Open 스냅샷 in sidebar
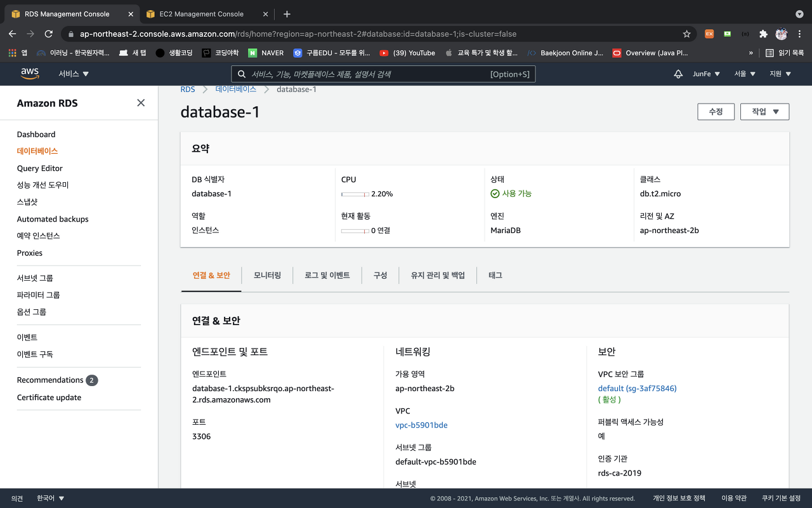Image resolution: width=812 pixels, height=508 pixels. (x=27, y=202)
